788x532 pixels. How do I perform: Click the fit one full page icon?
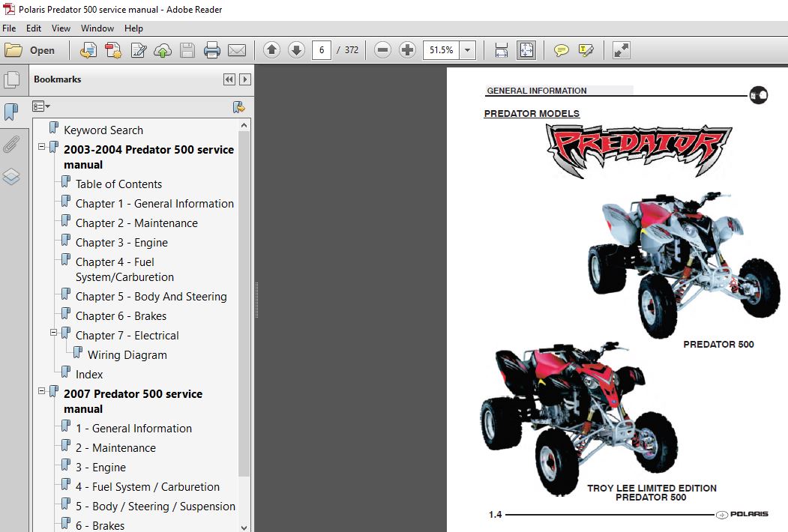(x=526, y=50)
